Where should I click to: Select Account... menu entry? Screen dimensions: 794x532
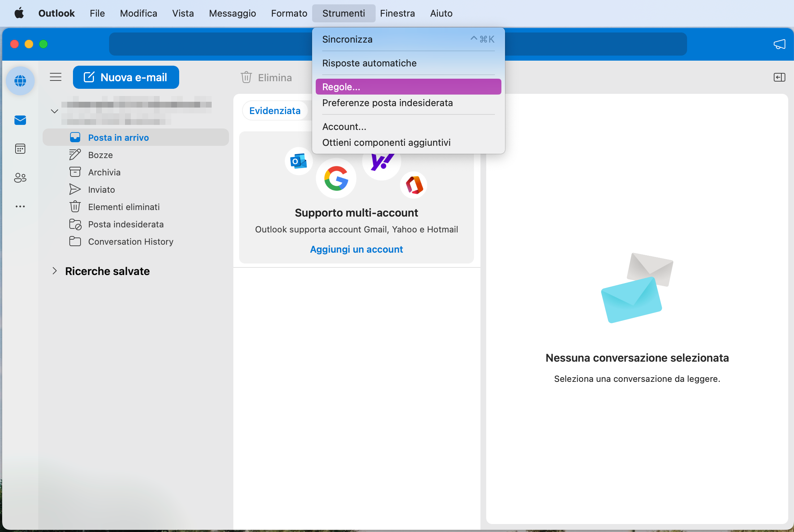[x=408, y=127]
